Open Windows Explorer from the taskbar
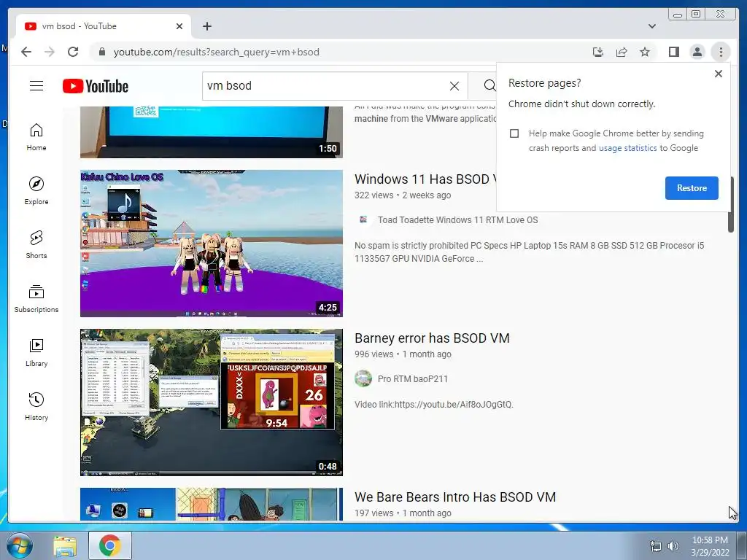The height and width of the screenshot is (560, 747). [65, 545]
